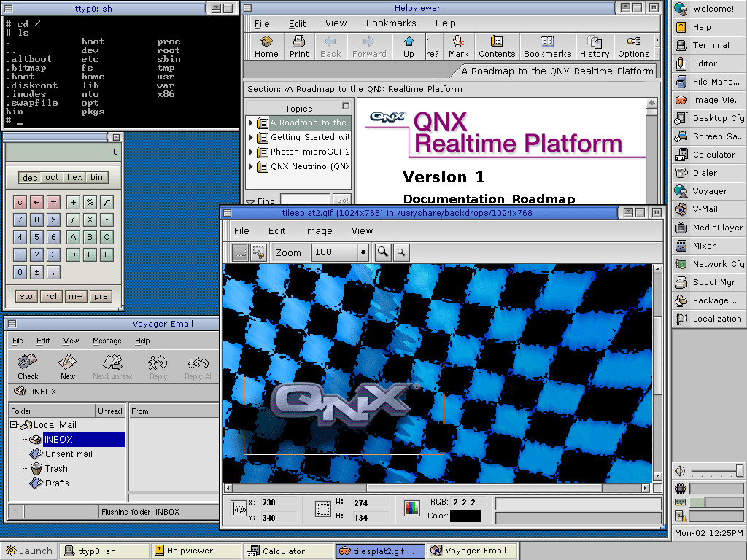Image resolution: width=747 pixels, height=560 pixels.
Task: Collapse Local Mail tree in Voyager Email
Action: (14, 425)
